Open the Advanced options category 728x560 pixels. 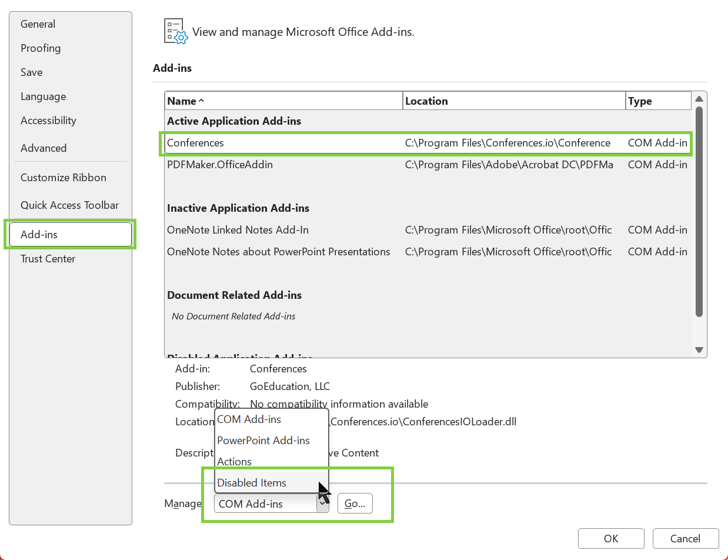coord(44,148)
